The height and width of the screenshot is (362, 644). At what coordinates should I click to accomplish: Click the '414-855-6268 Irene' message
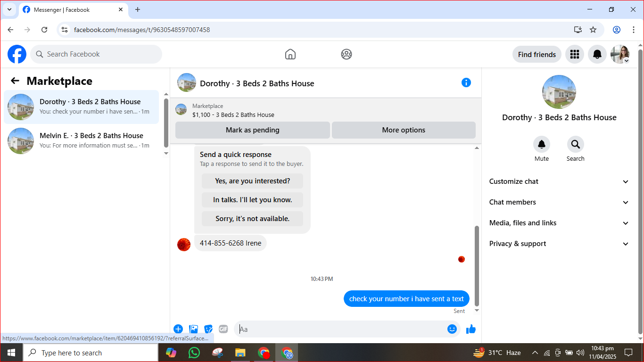point(231,243)
